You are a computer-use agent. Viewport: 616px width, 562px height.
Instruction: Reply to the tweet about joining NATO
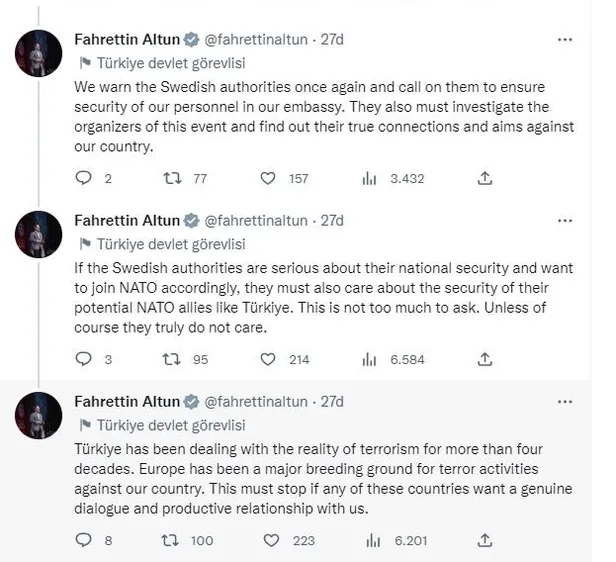(84, 358)
